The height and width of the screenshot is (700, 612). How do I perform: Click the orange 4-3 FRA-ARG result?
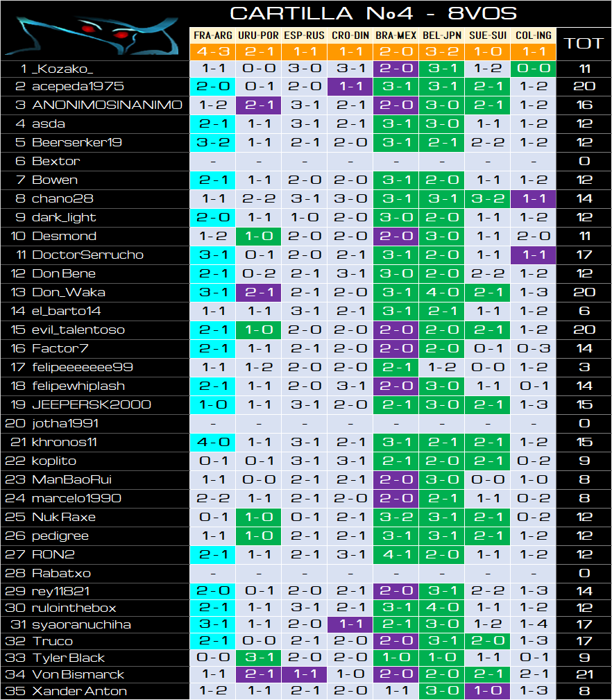pyautogui.click(x=212, y=51)
